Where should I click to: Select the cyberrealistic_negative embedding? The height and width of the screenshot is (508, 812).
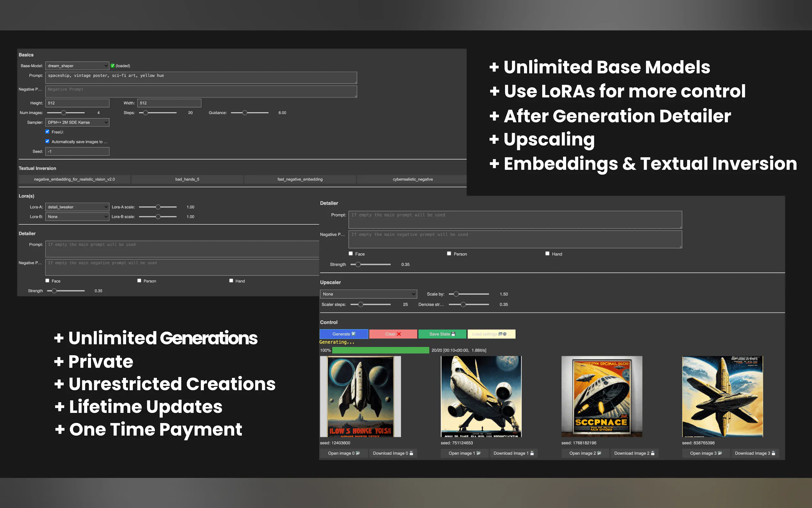point(412,179)
